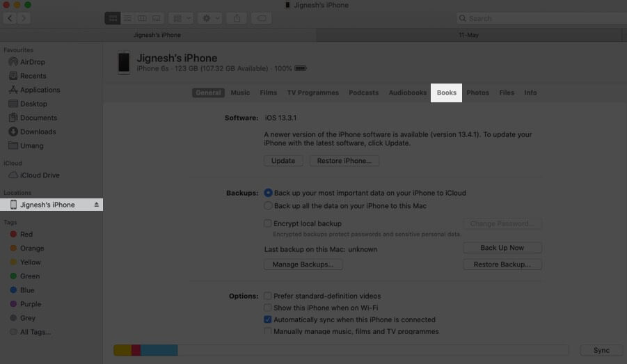Click the iPhone device icon in header
This screenshot has width=627, height=364.
[124, 63]
